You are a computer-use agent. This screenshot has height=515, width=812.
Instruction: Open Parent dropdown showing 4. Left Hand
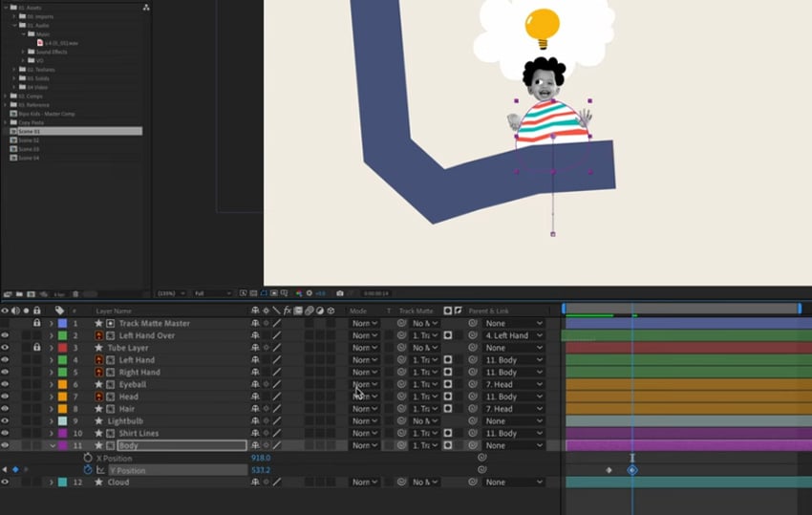click(513, 335)
